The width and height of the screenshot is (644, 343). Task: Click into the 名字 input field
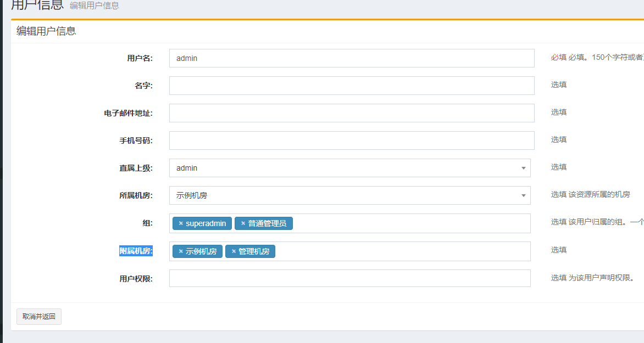coord(352,86)
